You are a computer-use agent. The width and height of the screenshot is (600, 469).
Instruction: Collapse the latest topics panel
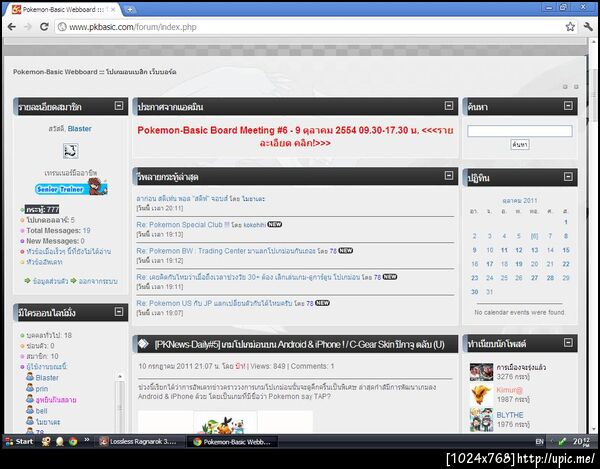point(449,176)
